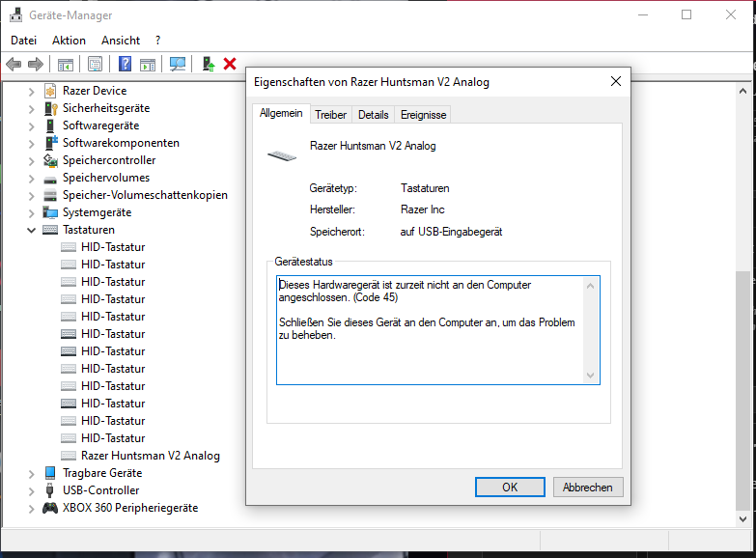
Task: Maximize the Geräte-Manager window
Action: click(686, 14)
